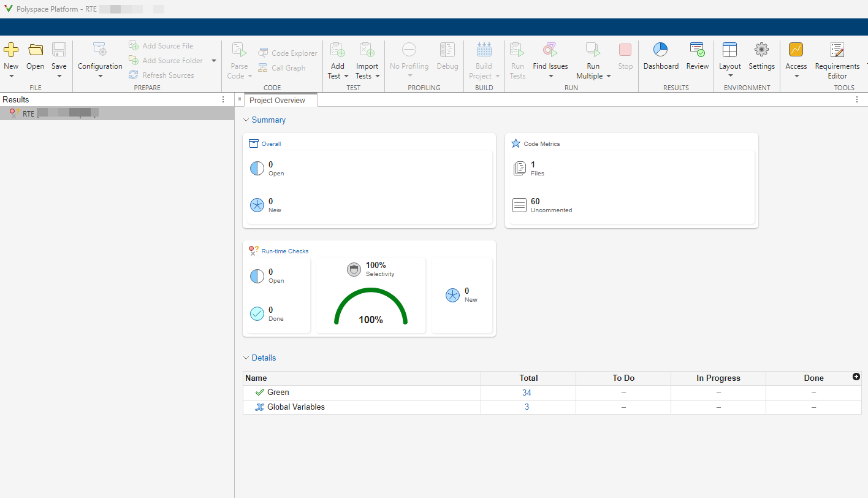868x498 pixels.
Task: Expand the Access dropdown arrow
Action: pyautogui.click(x=796, y=76)
